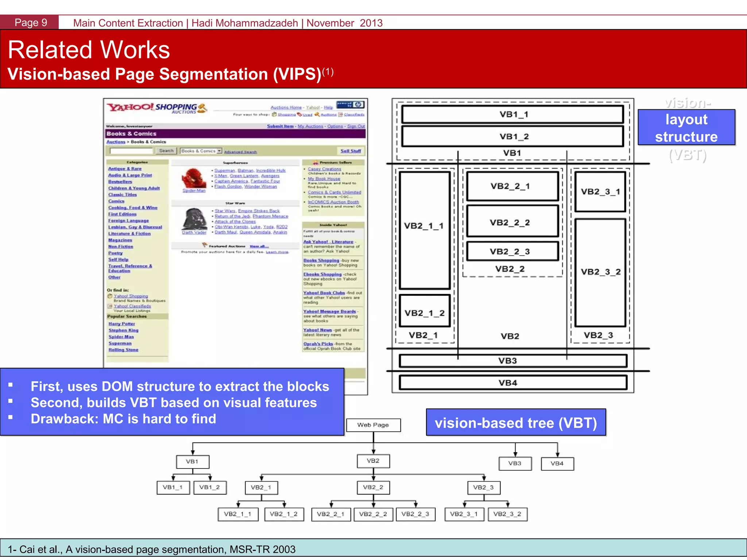Click Advanced Search link
Image resolution: width=747 pixels, height=560 pixels.
pyautogui.click(x=240, y=152)
